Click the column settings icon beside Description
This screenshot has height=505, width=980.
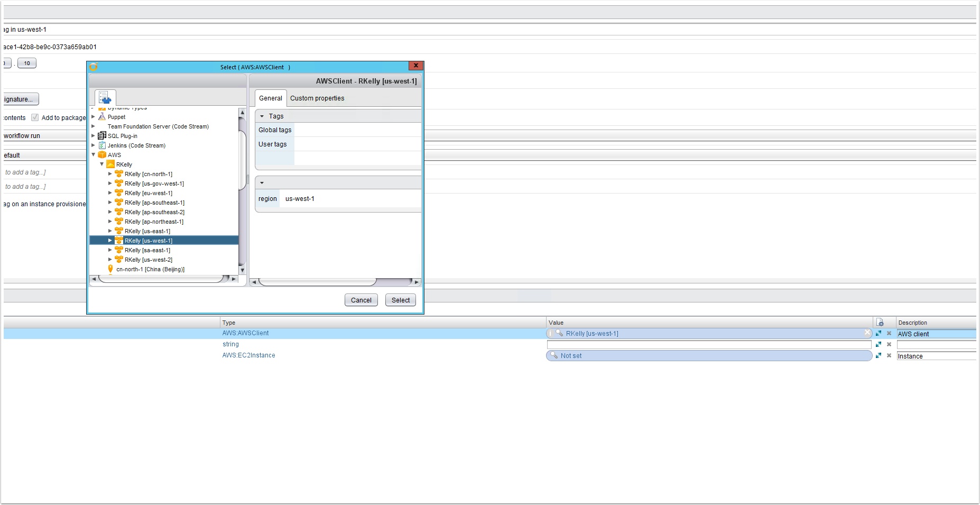pyautogui.click(x=880, y=323)
